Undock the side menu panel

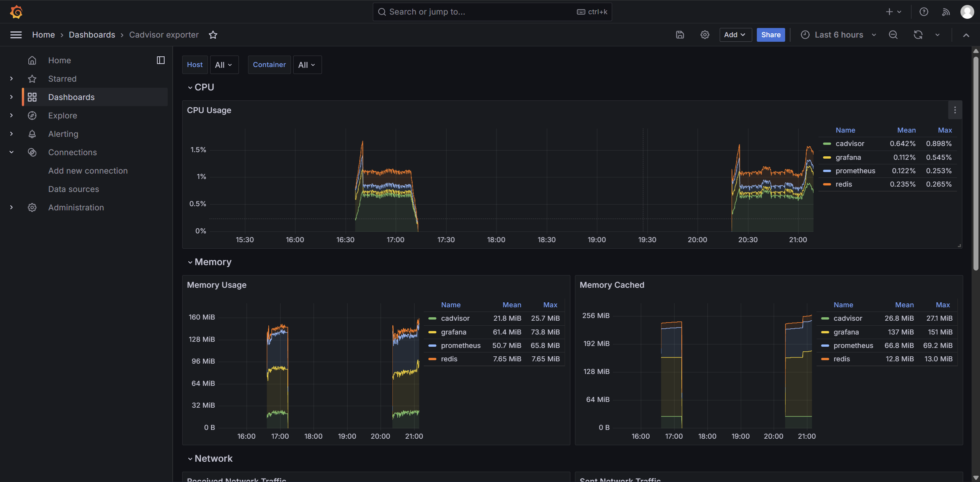161,60
